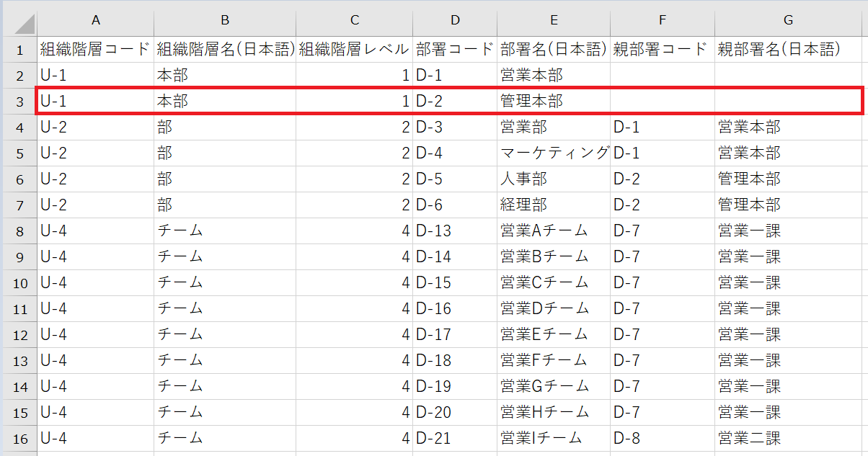Click the 部署名(日本語) header cell

(553, 50)
